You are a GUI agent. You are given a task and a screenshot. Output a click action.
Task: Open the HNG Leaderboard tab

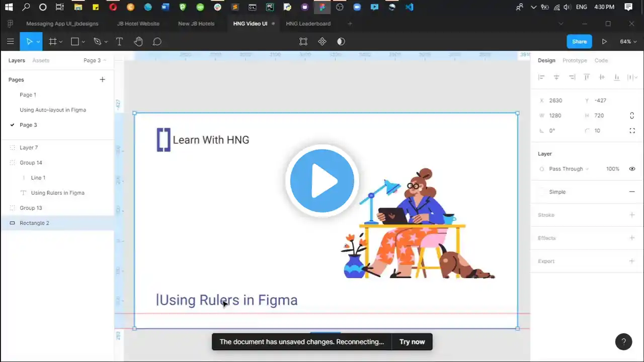308,24
